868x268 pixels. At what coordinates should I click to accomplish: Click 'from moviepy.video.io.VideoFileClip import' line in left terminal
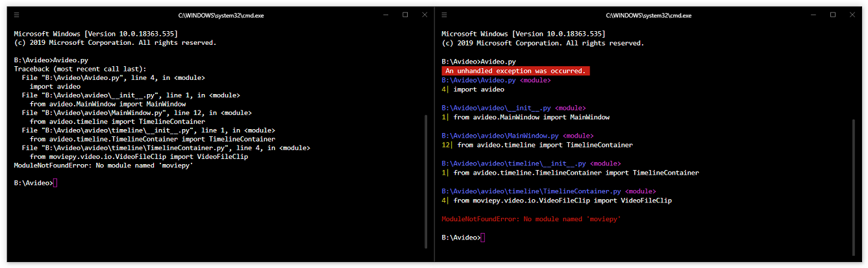(x=139, y=156)
